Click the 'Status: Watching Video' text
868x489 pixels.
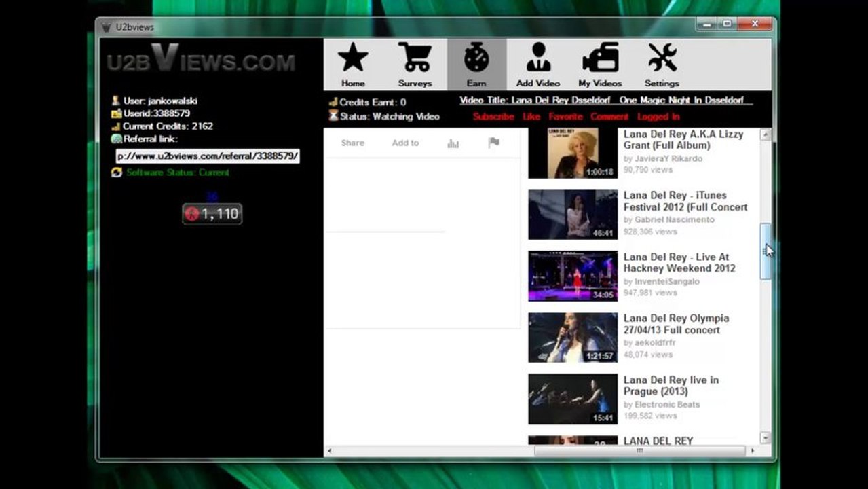pyautogui.click(x=390, y=116)
